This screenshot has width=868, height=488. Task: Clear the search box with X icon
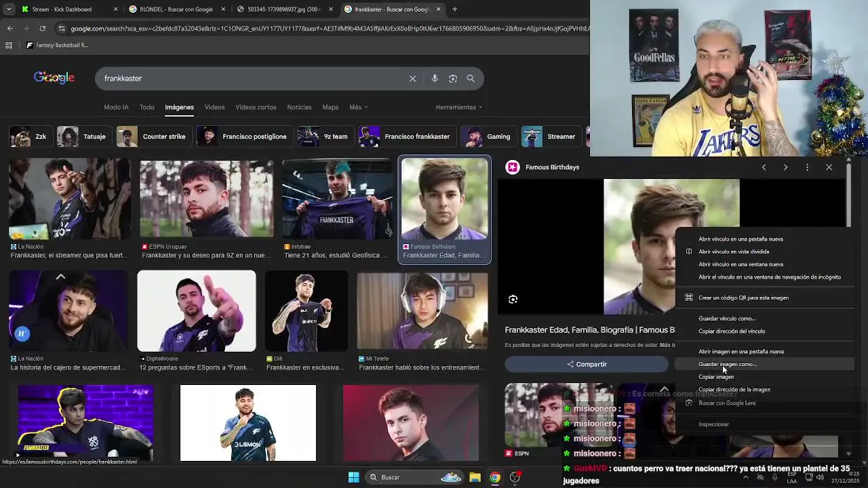(412, 79)
